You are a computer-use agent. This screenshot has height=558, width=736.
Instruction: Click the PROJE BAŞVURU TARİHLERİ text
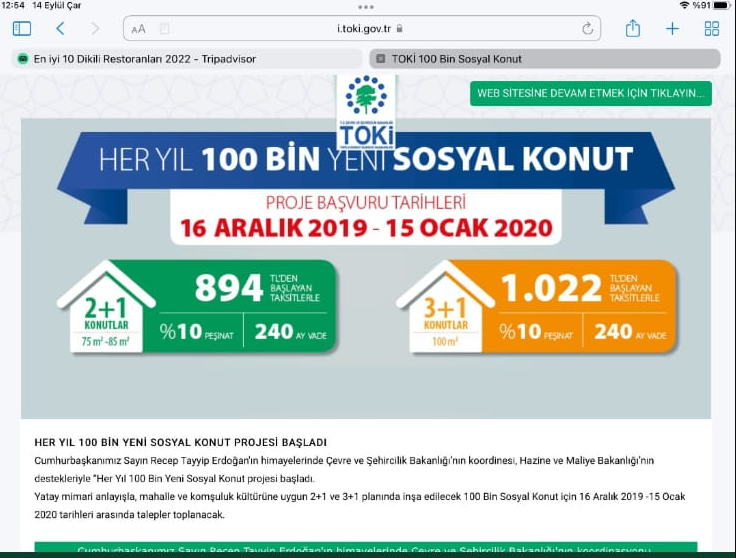tap(366, 203)
